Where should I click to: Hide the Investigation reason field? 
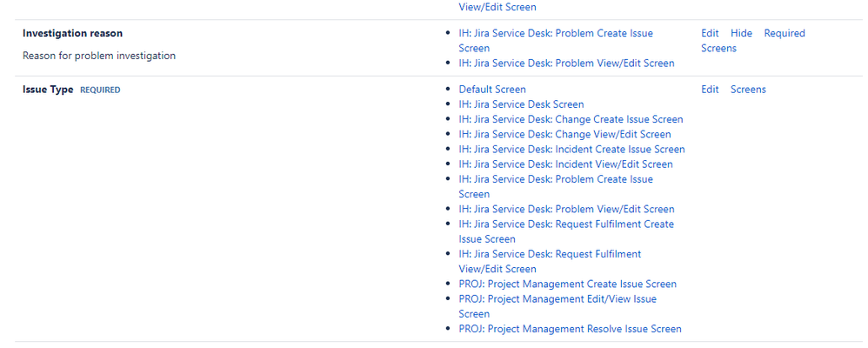pyautogui.click(x=741, y=33)
